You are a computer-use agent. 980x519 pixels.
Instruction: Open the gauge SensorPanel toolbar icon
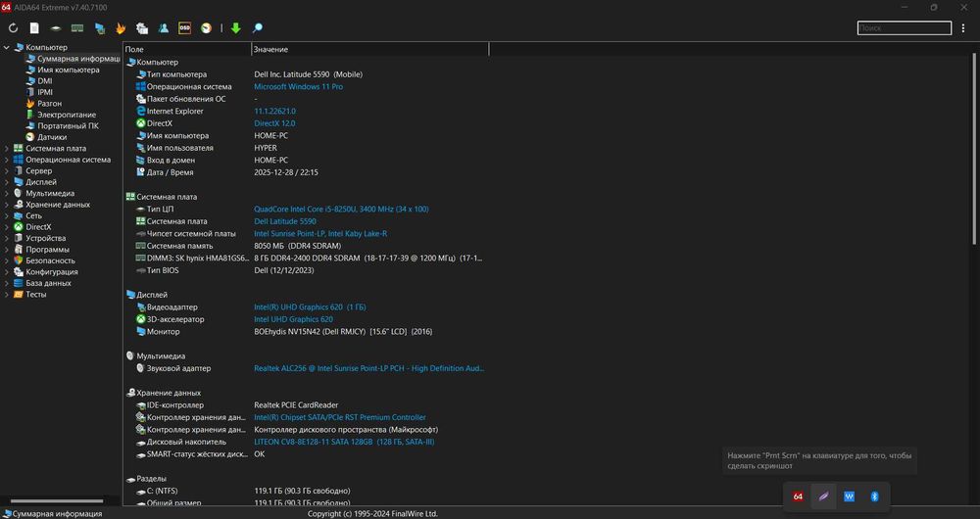click(x=206, y=28)
